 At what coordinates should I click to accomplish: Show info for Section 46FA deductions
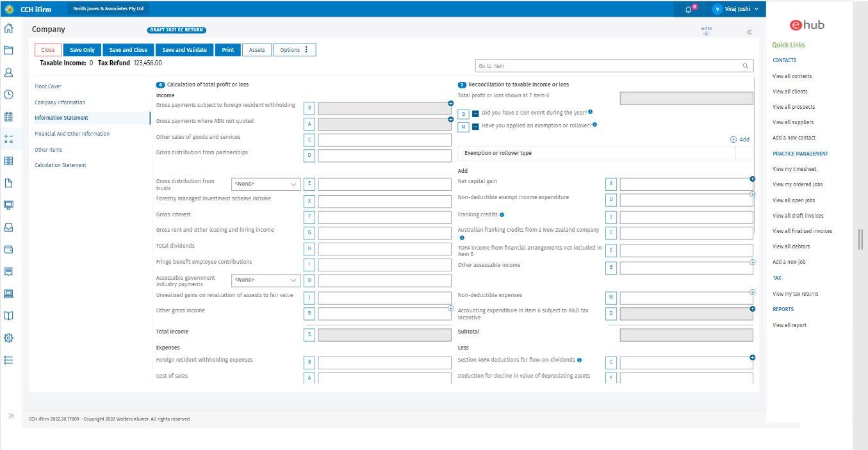[579, 360]
